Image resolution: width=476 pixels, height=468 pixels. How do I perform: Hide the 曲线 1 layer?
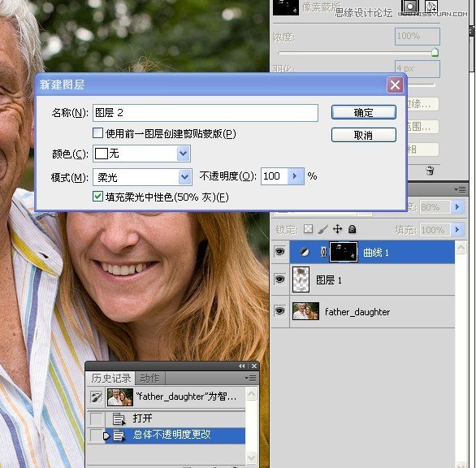coord(279,252)
